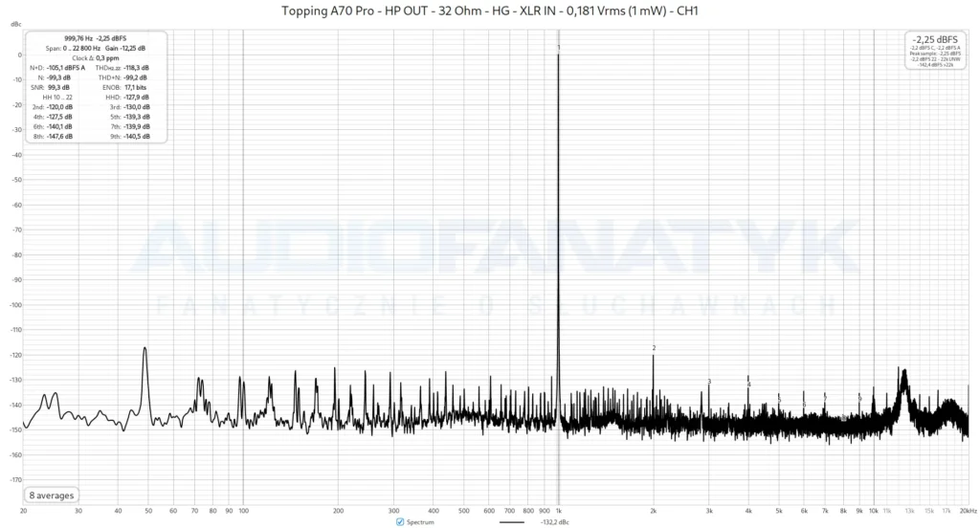The width and height of the screenshot is (980, 528).
Task: Click the 5th harmonic -139,3 dB value
Action: click(137, 117)
